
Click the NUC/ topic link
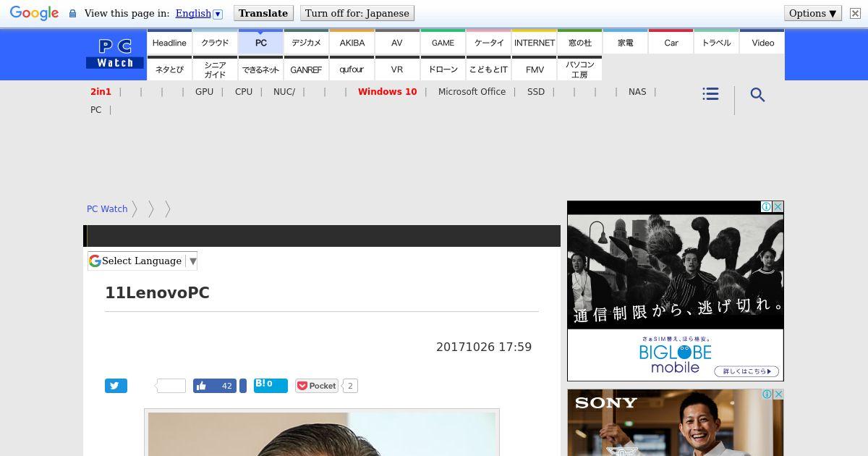pyautogui.click(x=284, y=92)
